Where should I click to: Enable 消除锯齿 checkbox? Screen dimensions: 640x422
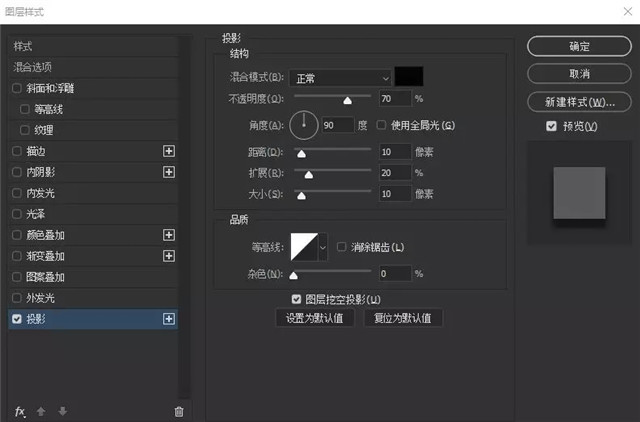pos(342,247)
